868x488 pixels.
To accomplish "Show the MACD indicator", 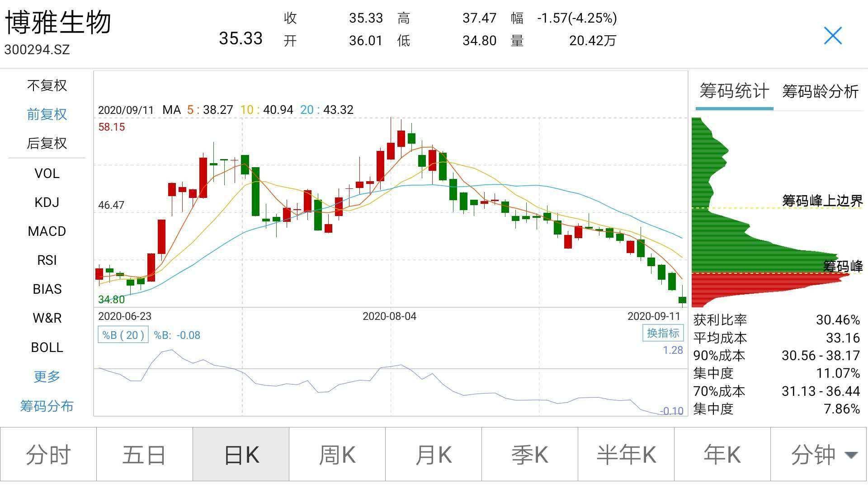I will tap(47, 231).
